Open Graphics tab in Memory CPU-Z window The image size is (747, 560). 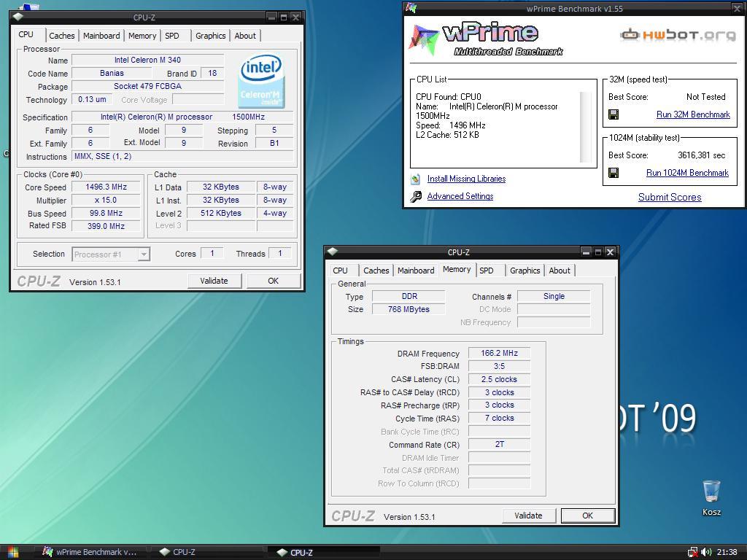(x=525, y=271)
